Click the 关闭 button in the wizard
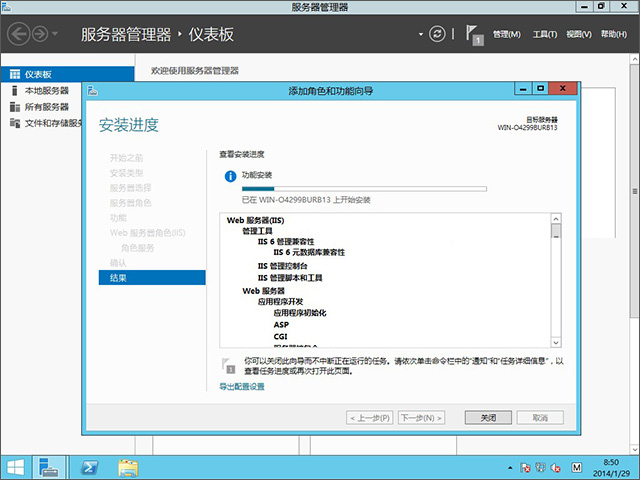 tap(488, 418)
